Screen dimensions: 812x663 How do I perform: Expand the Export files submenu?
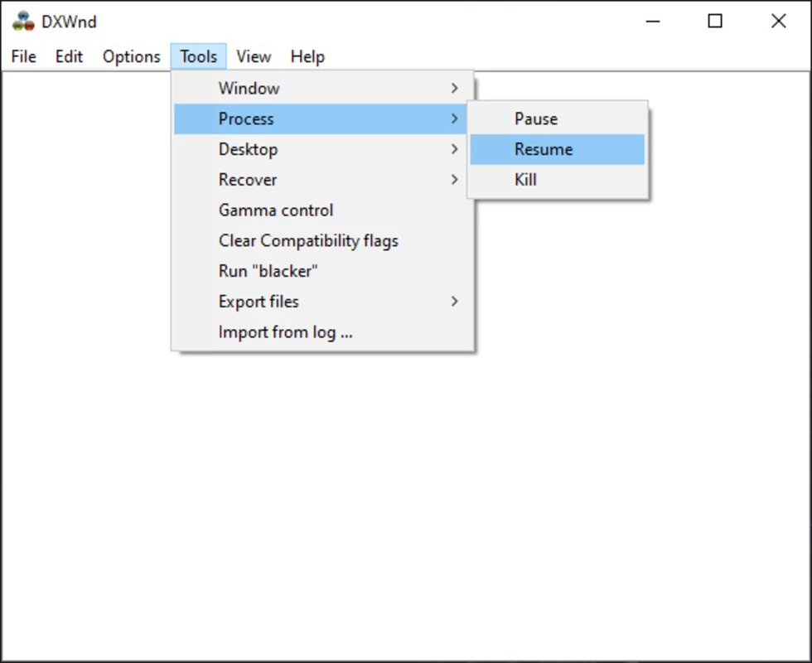pyautogui.click(x=322, y=302)
